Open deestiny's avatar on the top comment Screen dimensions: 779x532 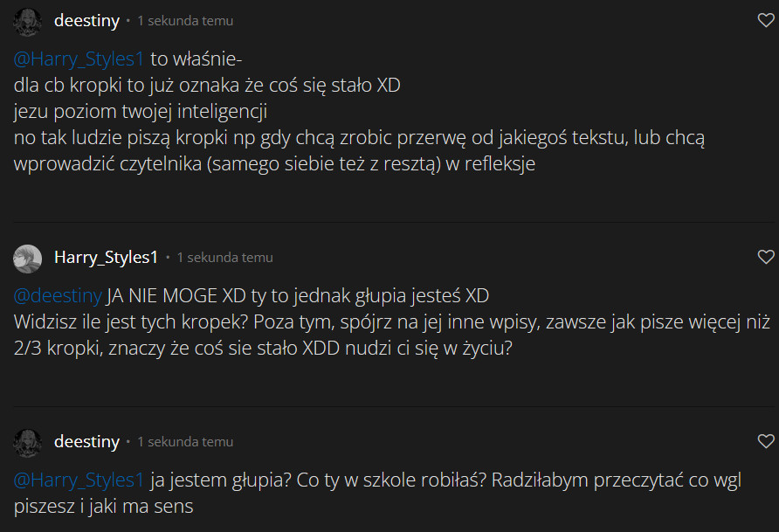28,21
